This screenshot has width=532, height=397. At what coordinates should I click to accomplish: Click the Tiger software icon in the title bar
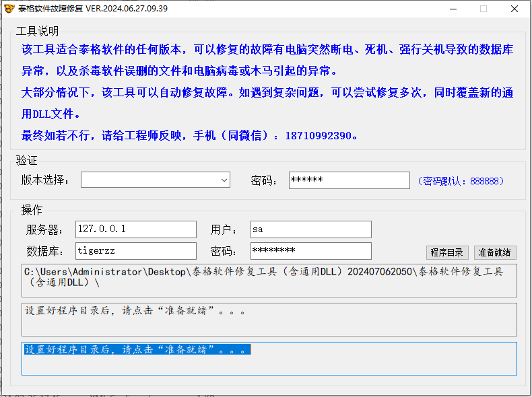[8, 9]
